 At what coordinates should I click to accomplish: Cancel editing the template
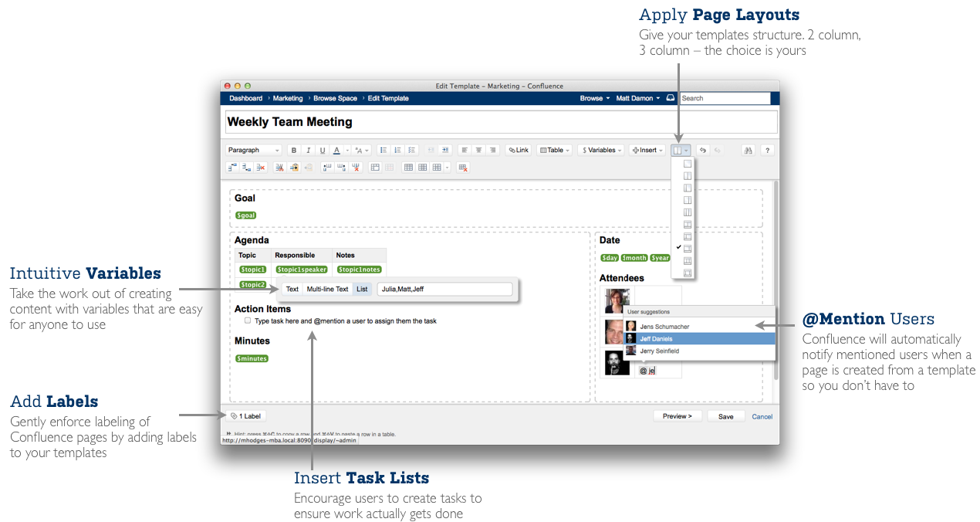click(x=762, y=416)
